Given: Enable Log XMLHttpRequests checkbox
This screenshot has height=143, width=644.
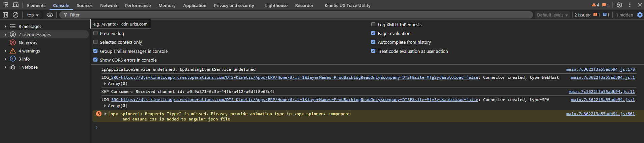Looking at the screenshot, I should point(373,25).
